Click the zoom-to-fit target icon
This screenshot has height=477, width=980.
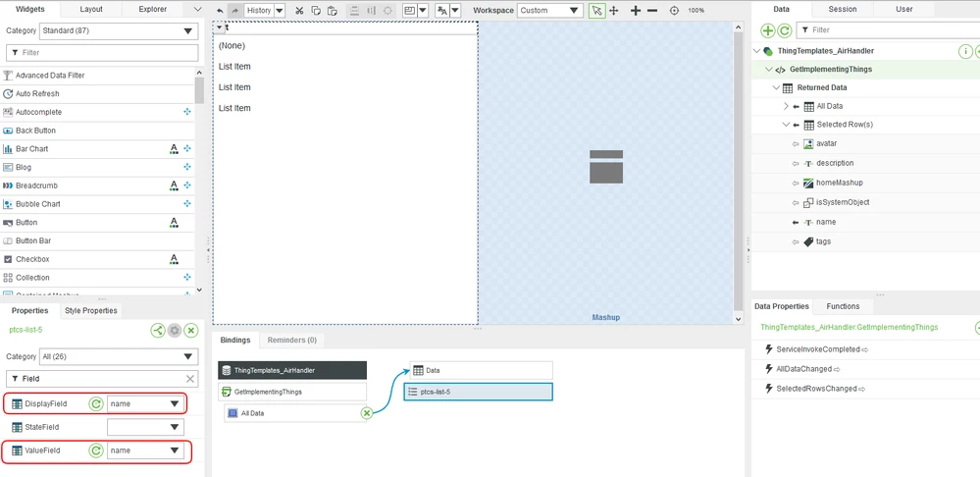tap(674, 11)
